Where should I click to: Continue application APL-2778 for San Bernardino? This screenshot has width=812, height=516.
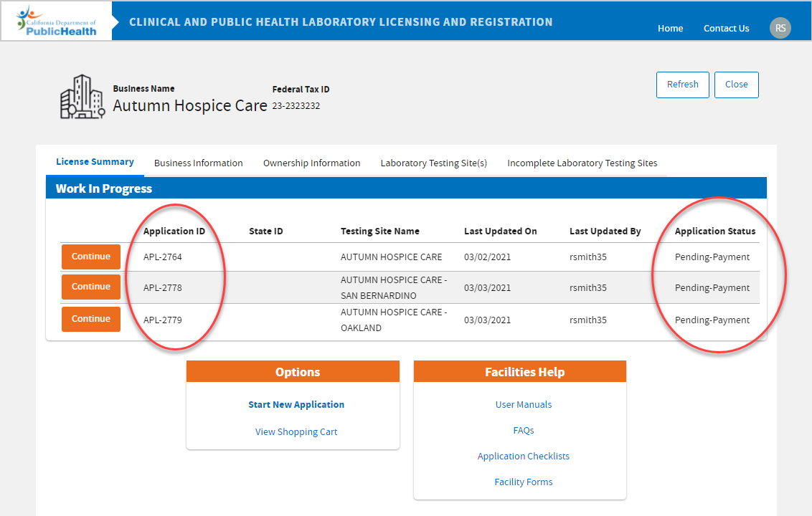91,287
